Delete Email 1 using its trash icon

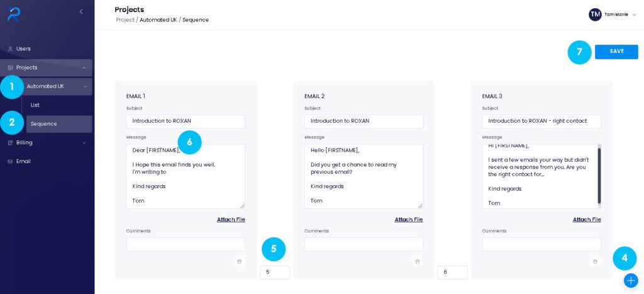[x=240, y=261]
